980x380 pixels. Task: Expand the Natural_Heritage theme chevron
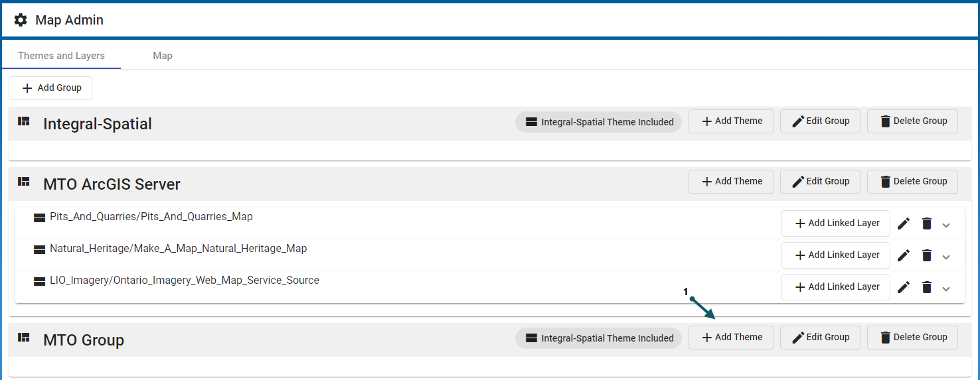[946, 257]
